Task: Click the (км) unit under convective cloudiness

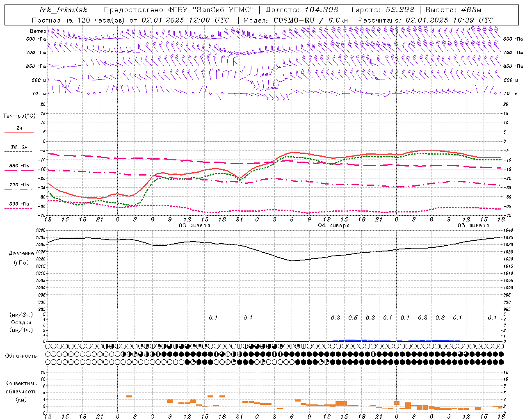Action: coord(21,399)
